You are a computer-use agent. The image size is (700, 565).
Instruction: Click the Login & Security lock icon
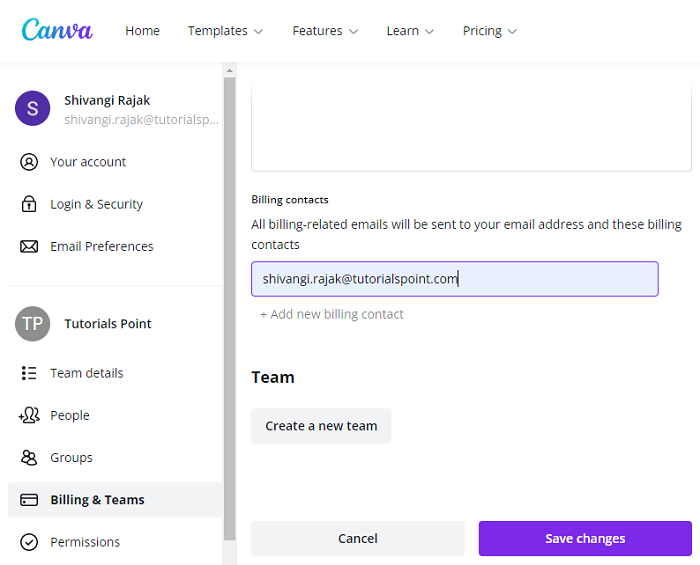[x=29, y=204]
